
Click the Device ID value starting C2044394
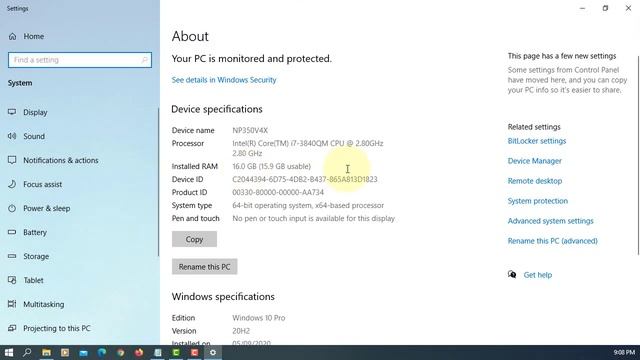tap(305, 180)
